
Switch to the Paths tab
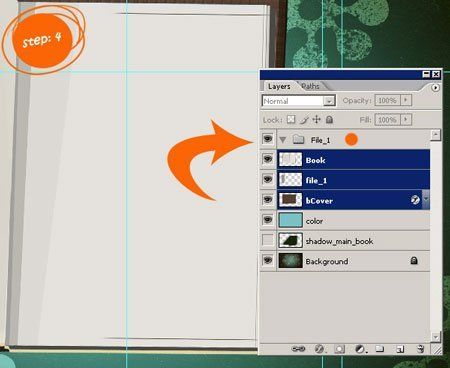point(310,86)
